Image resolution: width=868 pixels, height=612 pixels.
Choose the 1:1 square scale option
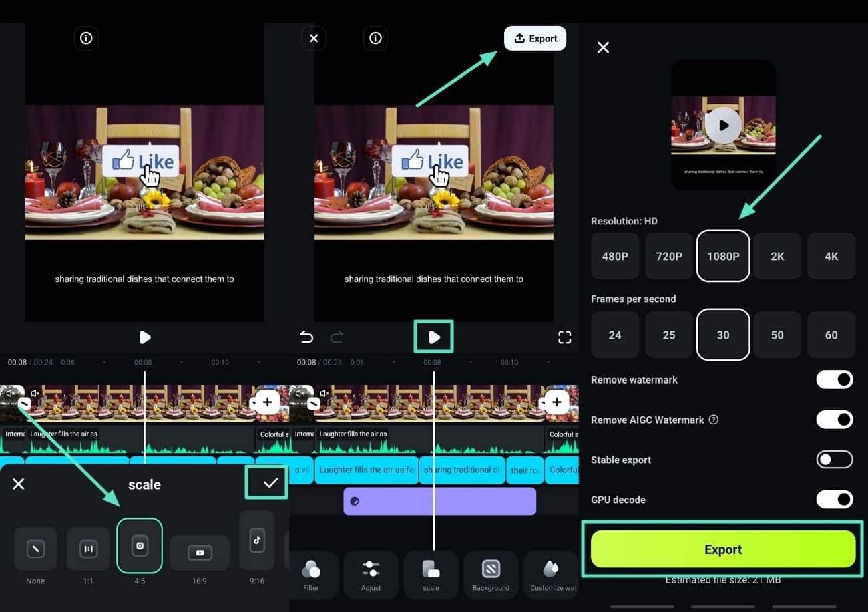point(88,549)
